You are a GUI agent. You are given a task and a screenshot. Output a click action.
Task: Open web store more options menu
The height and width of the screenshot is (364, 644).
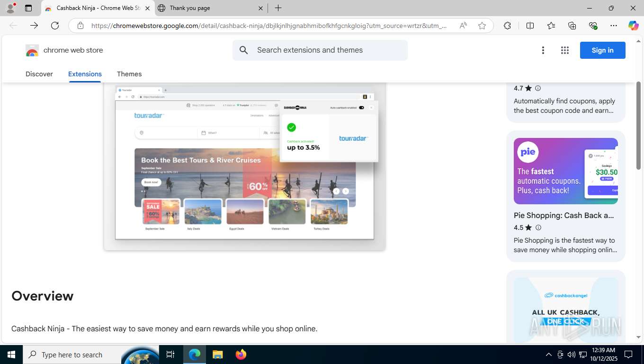click(x=543, y=50)
